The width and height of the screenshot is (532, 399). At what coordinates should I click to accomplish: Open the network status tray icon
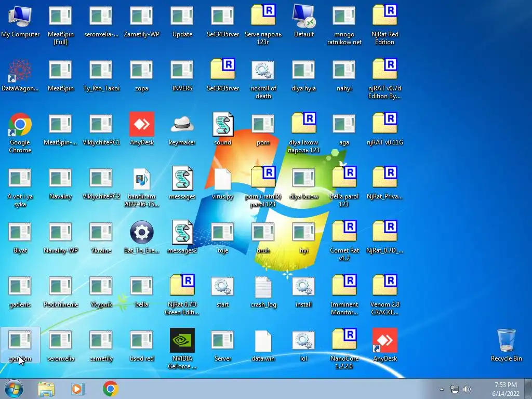(454, 389)
